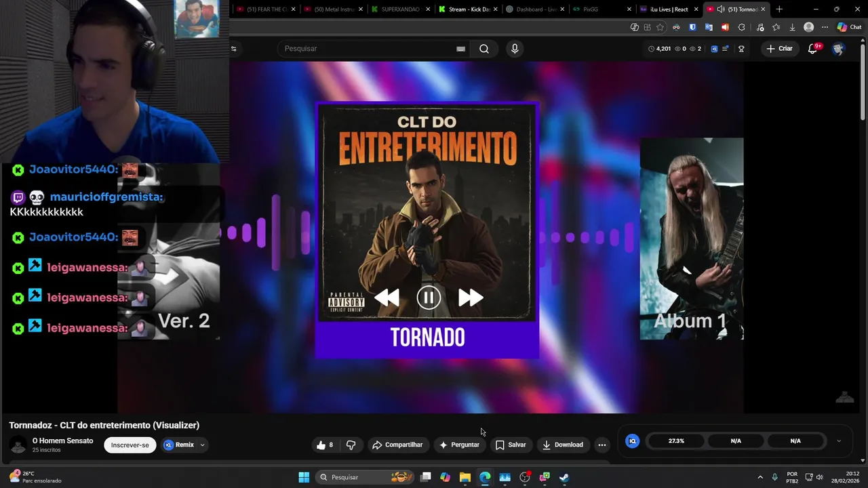Open the vidIQ list icon in header

pos(726,49)
